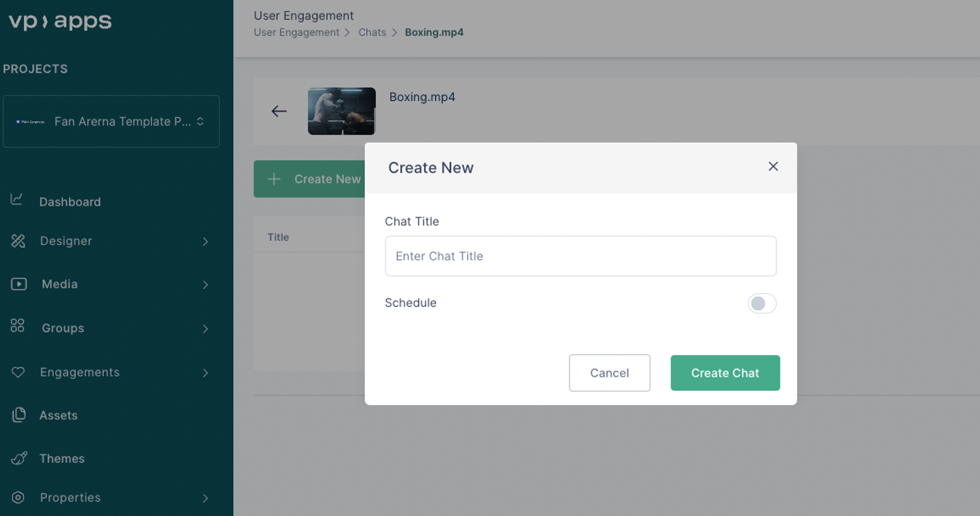
Task: Click the Assets files icon
Action: point(19,415)
